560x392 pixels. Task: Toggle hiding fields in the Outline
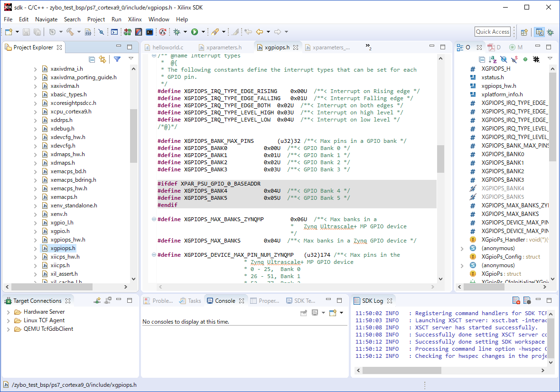[x=504, y=59]
